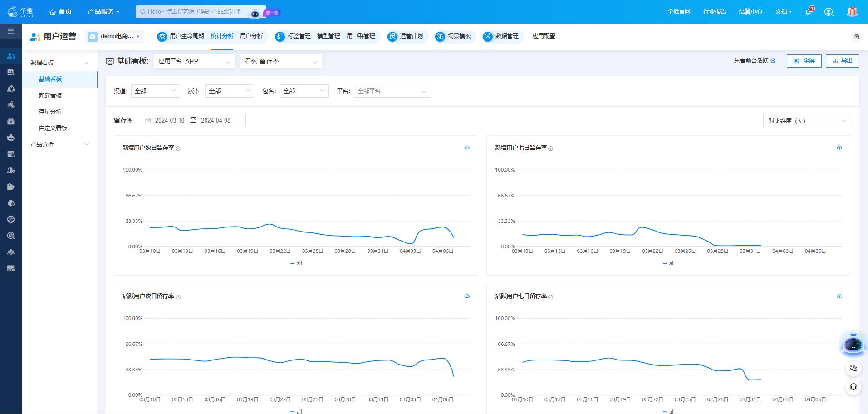Open 应用配置 tab
The width and height of the screenshot is (868, 414).
click(x=544, y=36)
